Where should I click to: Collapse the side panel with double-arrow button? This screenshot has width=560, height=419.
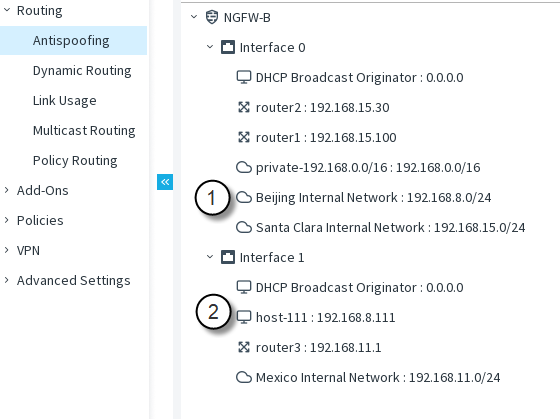(x=165, y=182)
